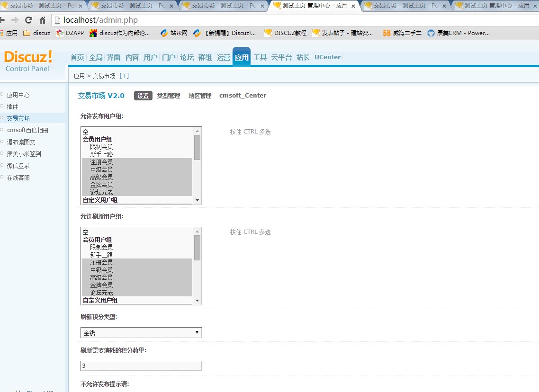
Task: Open 微信登录 in the sidebar
Action: coord(18,166)
